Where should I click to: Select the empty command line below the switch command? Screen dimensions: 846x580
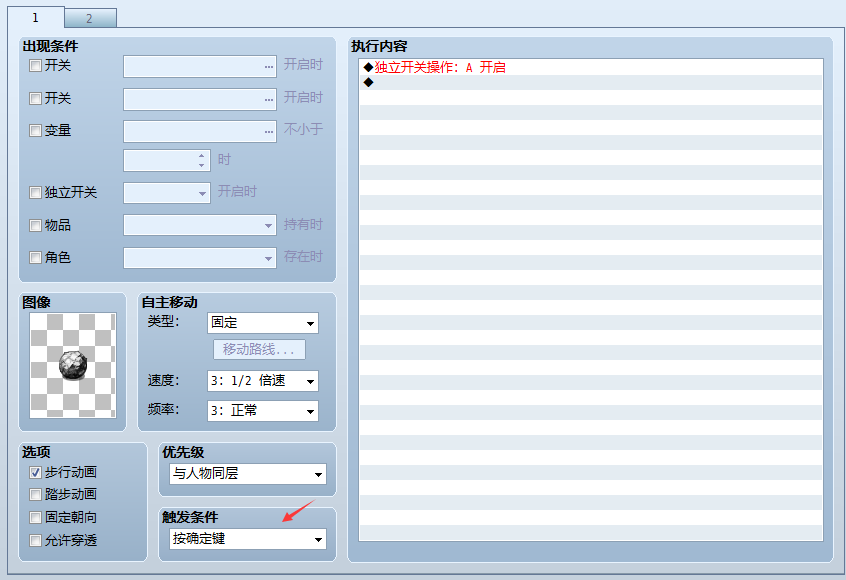(591, 83)
